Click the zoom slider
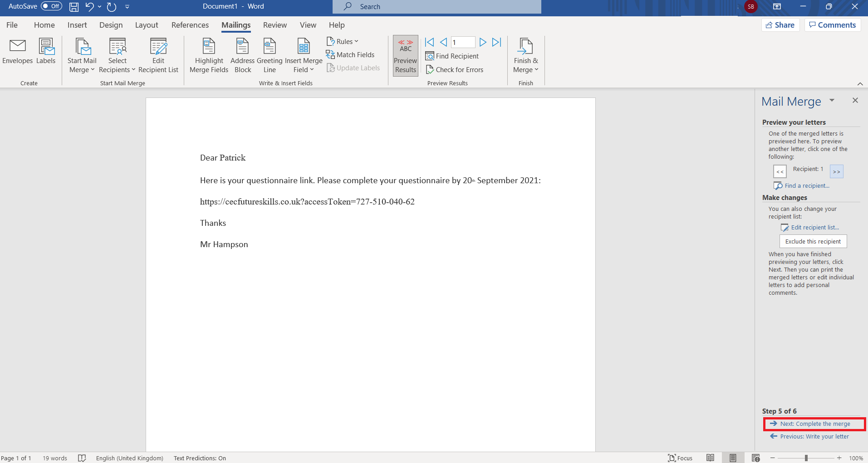This screenshot has width=868, height=463. click(x=806, y=458)
